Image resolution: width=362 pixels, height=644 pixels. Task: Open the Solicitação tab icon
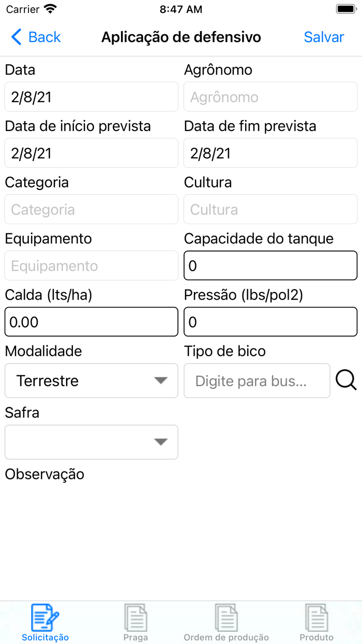point(44,616)
